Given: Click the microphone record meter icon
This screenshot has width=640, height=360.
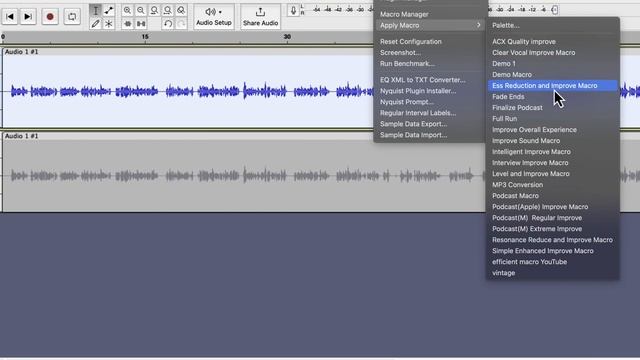Looking at the screenshot, I should (293, 11).
